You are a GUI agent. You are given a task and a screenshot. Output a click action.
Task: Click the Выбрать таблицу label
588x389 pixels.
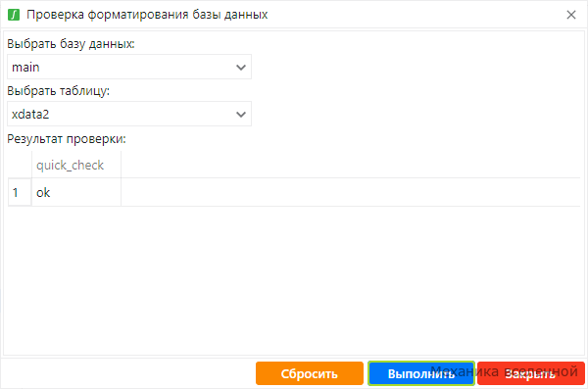(59, 91)
